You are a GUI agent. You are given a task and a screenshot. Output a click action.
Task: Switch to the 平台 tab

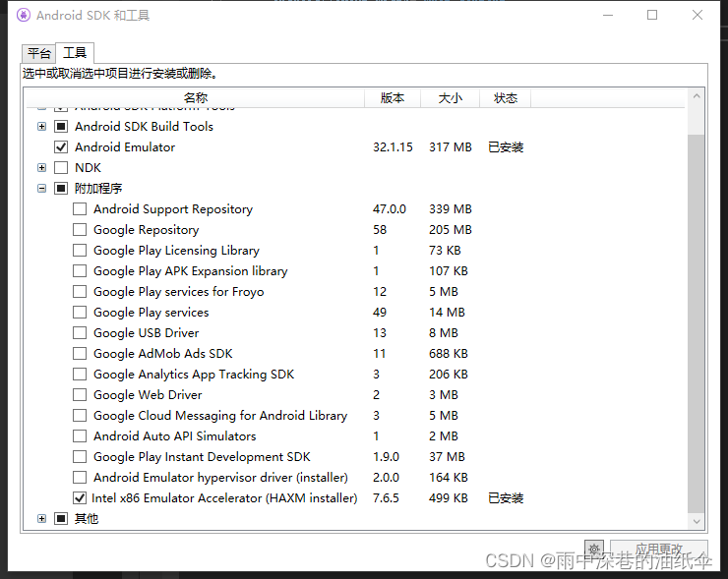click(x=38, y=54)
